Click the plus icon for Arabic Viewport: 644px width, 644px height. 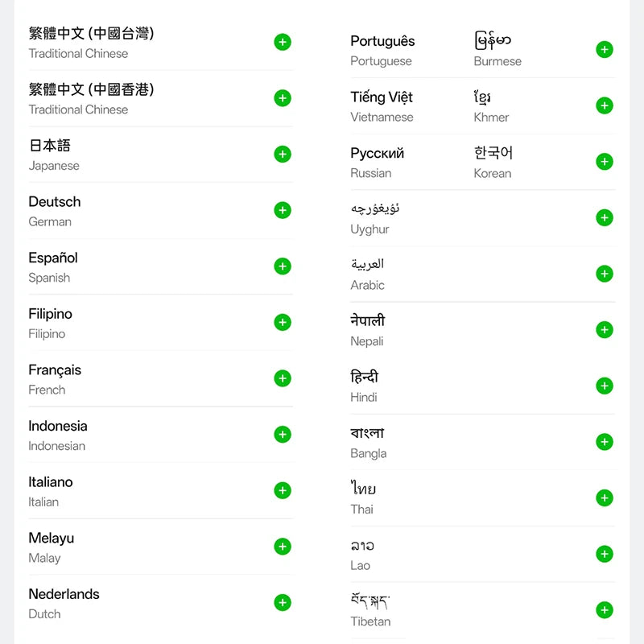[x=605, y=274]
